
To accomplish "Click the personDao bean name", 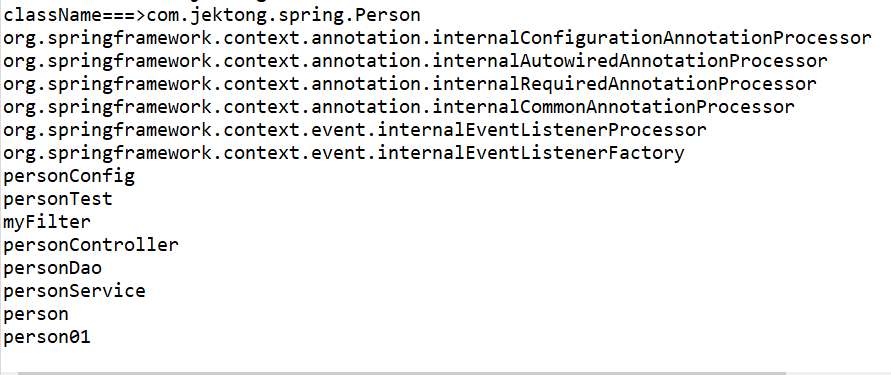I will point(52,268).
